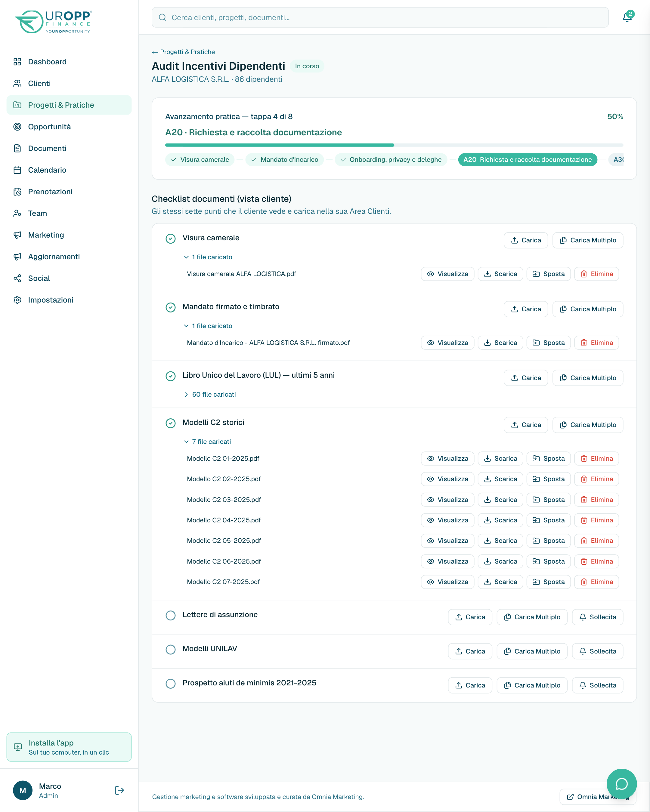Select the Onboarding, privacy e deleghe step chip
The height and width of the screenshot is (812, 650).
pos(391,160)
